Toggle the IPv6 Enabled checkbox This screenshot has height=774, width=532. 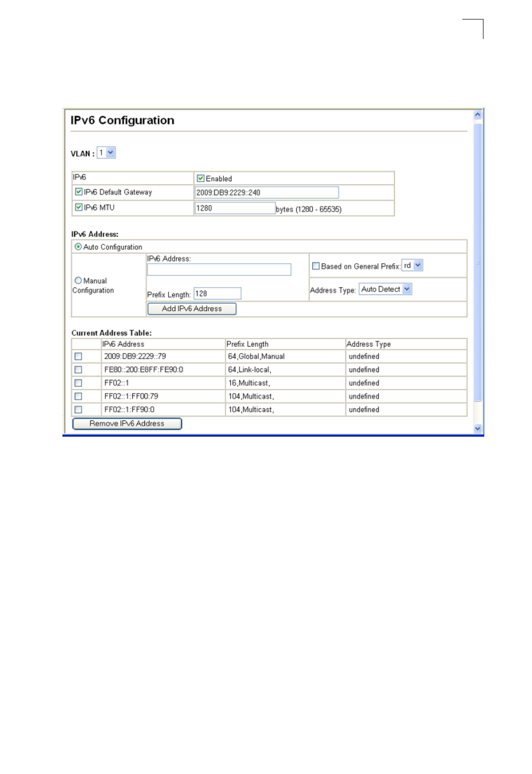[201, 178]
